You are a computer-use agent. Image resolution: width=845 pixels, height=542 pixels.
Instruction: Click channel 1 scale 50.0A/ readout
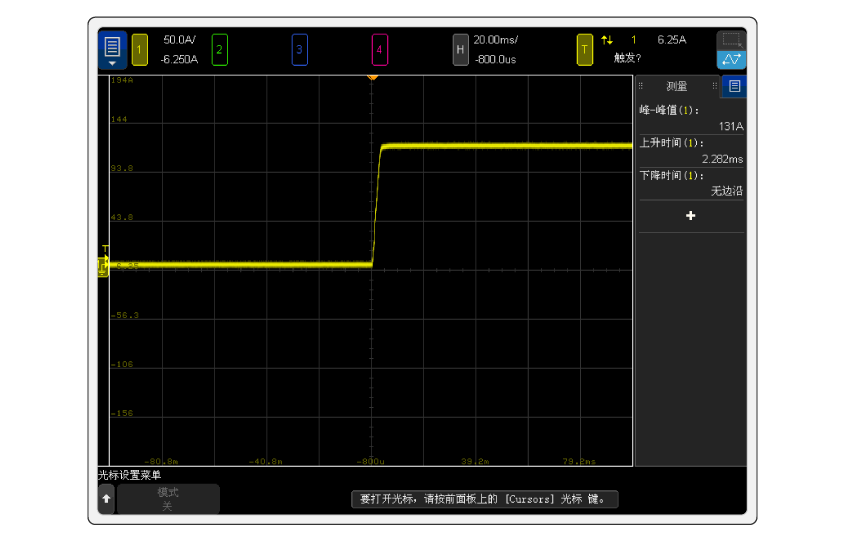coord(180,40)
